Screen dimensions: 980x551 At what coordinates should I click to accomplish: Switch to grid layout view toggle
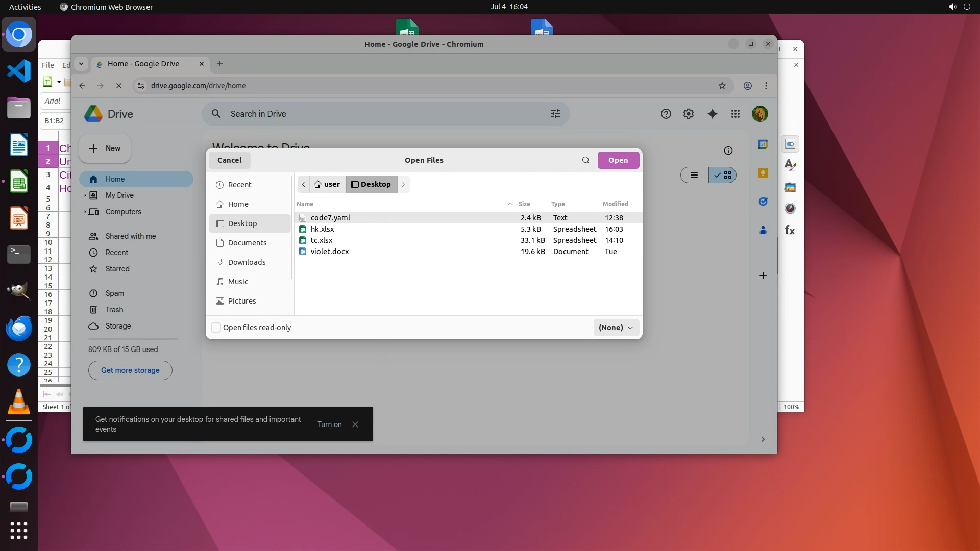pyautogui.click(x=723, y=175)
